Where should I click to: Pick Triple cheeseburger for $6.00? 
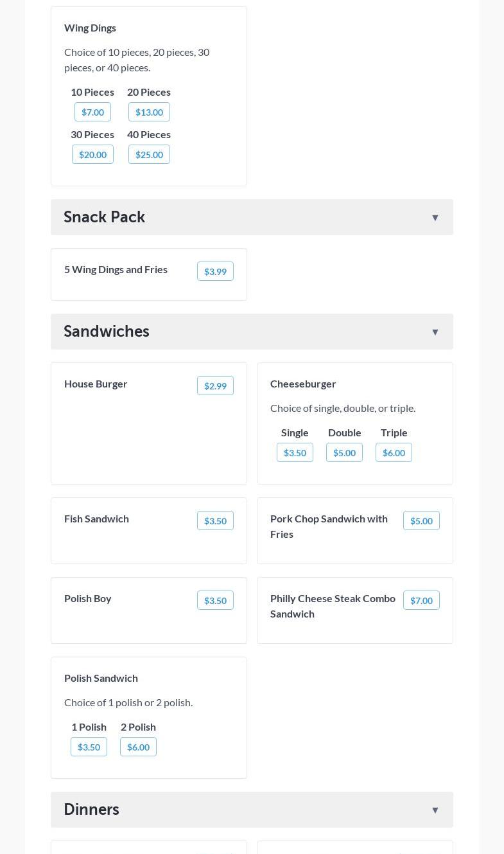(394, 452)
